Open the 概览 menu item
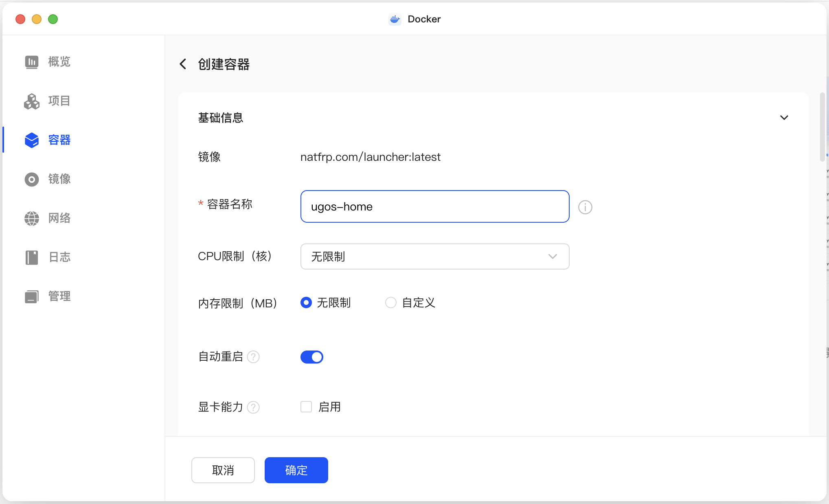 (x=59, y=62)
